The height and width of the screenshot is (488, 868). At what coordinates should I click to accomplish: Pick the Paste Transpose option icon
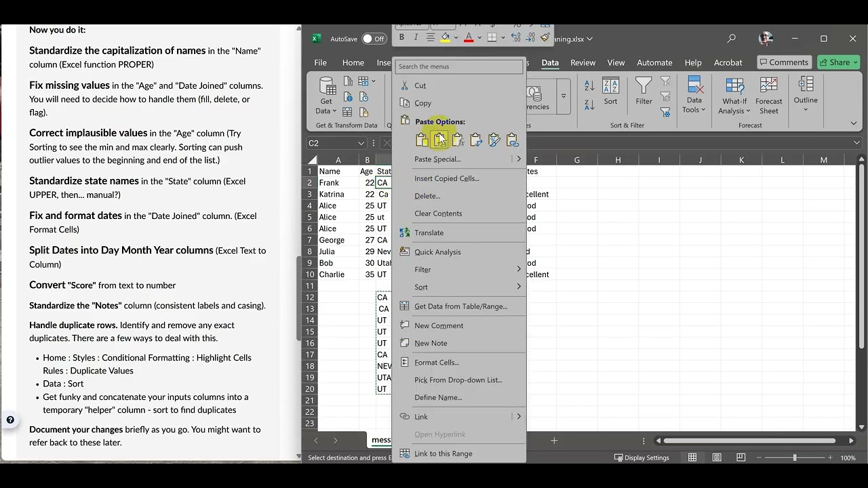pyautogui.click(x=476, y=140)
